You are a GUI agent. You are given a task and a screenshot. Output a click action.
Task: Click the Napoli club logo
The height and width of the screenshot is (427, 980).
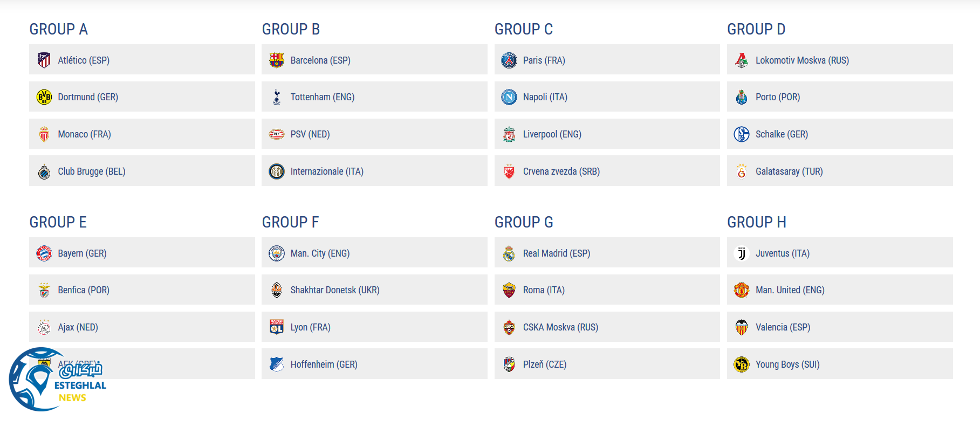509,97
